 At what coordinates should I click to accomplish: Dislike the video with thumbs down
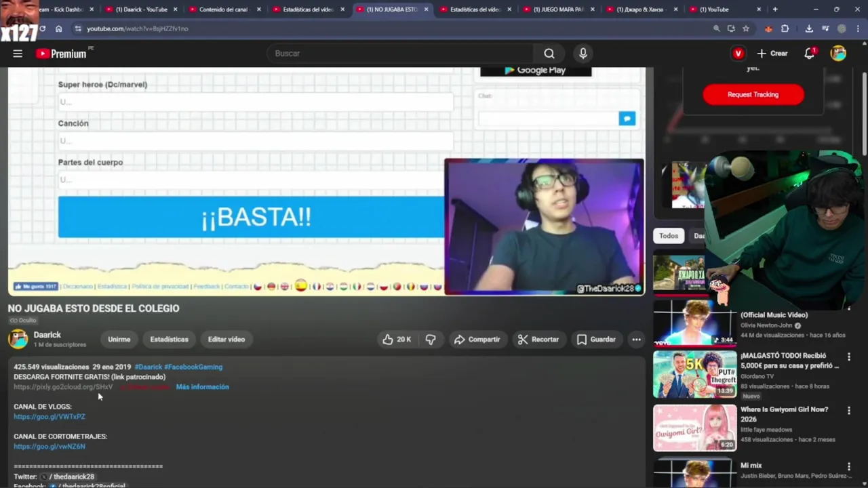pyautogui.click(x=431, y=340)
